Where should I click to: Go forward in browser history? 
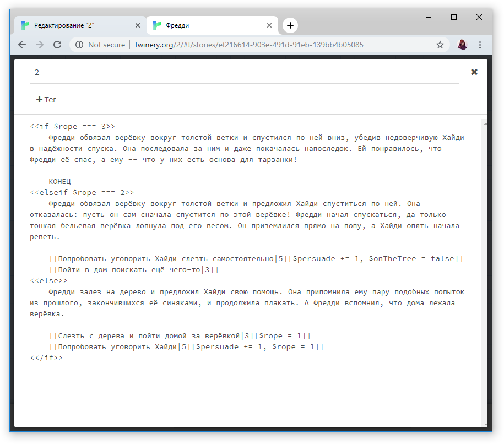pos(40,45)
